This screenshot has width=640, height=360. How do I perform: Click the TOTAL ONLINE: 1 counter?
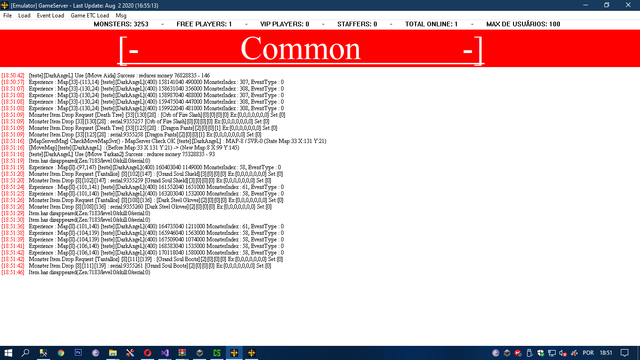click(x=431, y=24)
